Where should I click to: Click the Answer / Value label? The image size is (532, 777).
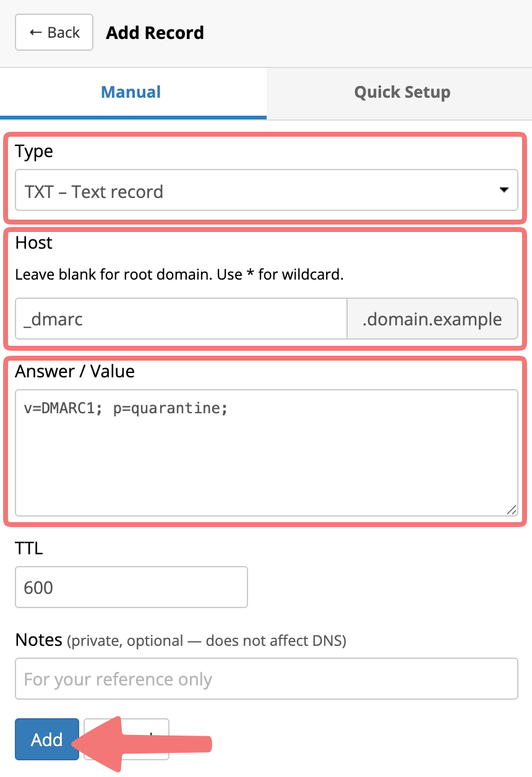(x=75, y=371)
